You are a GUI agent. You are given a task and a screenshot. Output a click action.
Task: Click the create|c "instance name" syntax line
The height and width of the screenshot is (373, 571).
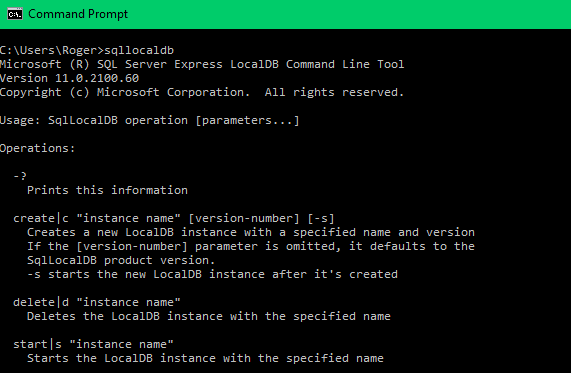pos(174,219)
